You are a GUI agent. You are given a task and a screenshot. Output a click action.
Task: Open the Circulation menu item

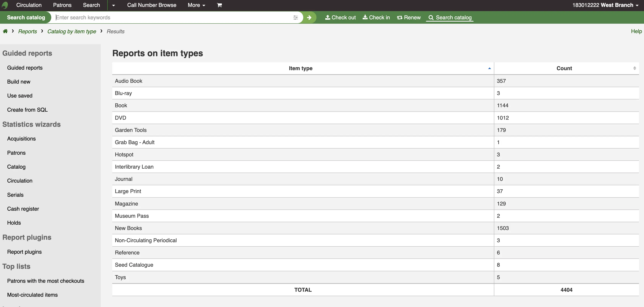[x=29, y=5]
